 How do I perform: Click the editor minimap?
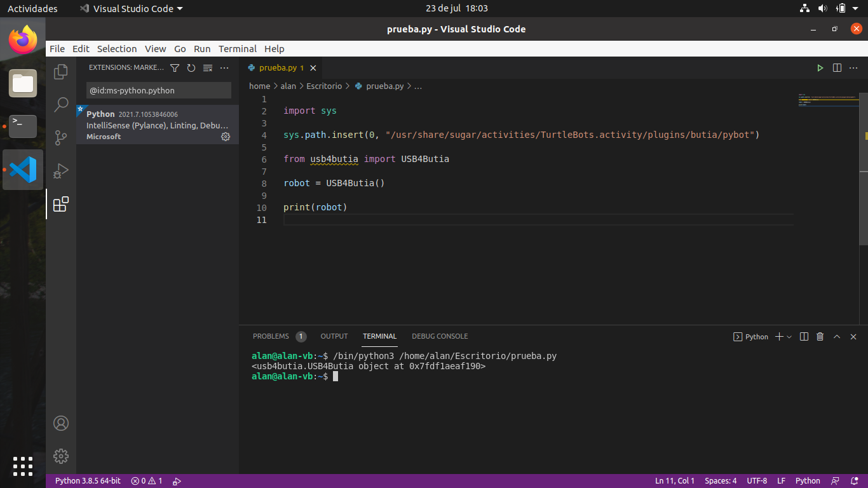tap(827, 100)
